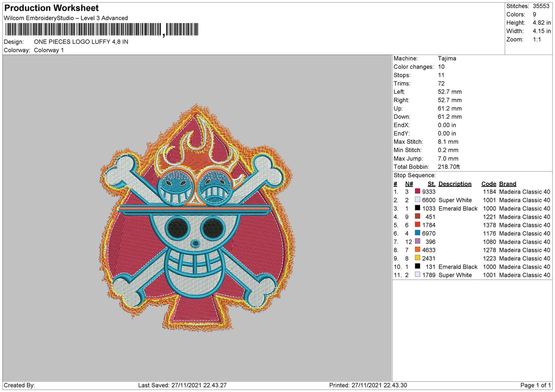Select the teal swatch for stop 6

[419, 233]
